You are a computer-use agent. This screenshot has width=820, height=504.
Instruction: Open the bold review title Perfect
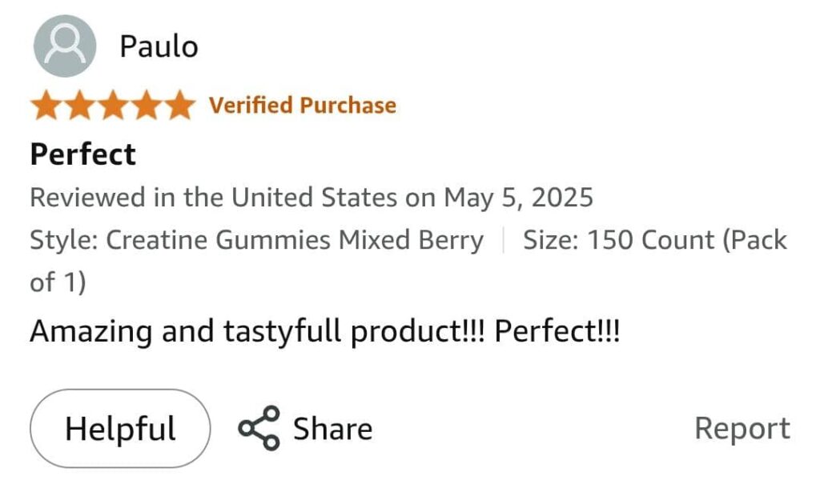[83, 154]
